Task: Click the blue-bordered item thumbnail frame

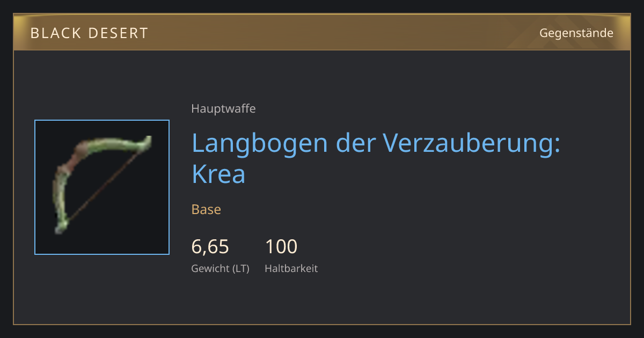Action: point(102,187)
